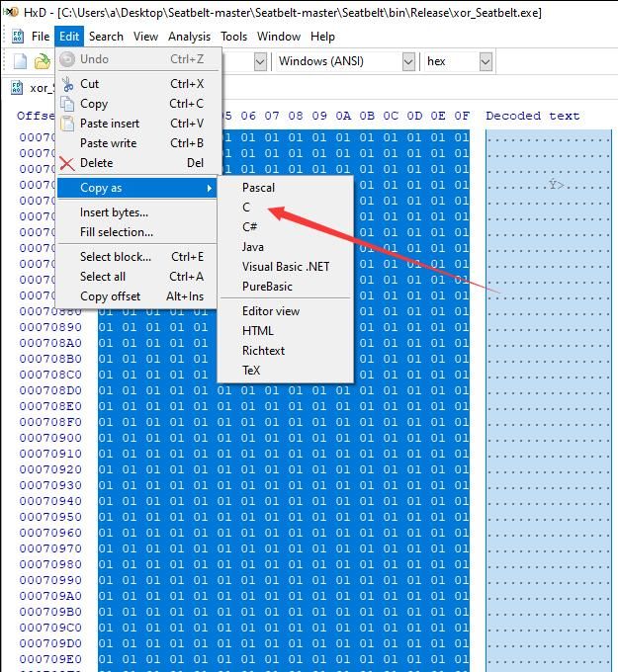Click the xor_Seatbelt file tab icon
The image size is (618, 672).
[17, 88]
